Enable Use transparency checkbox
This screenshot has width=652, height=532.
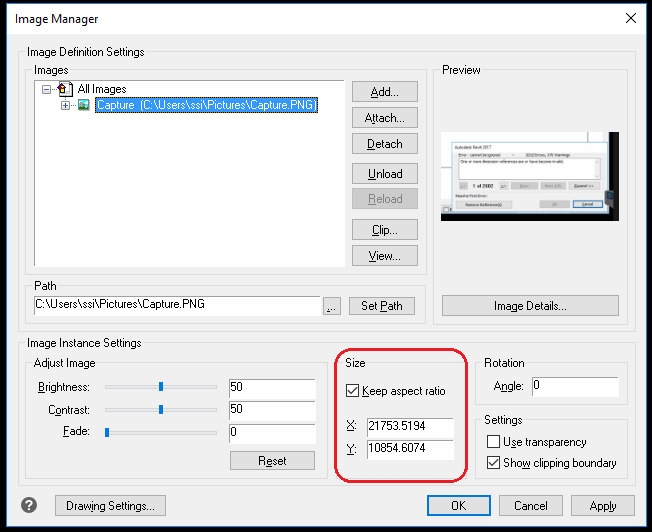click(493, 441)
